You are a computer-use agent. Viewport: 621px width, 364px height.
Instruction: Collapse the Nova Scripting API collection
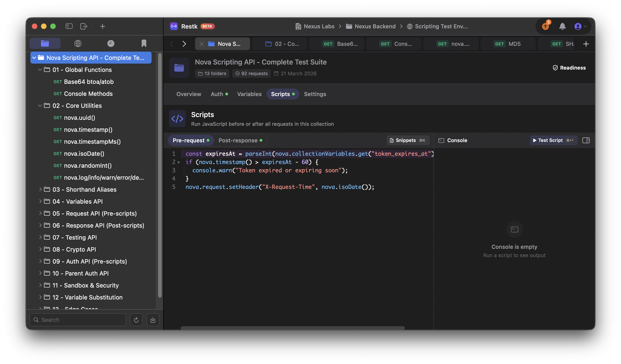[x=34, y=58]
